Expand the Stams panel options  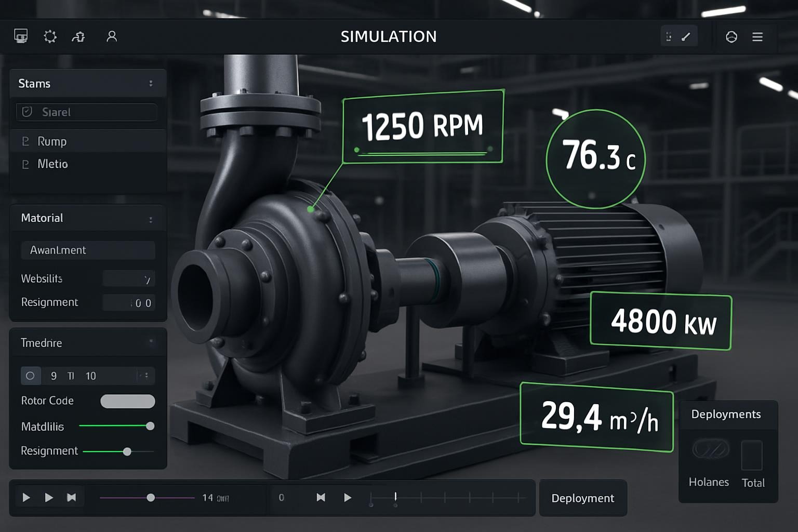click(x=151, y=84)
